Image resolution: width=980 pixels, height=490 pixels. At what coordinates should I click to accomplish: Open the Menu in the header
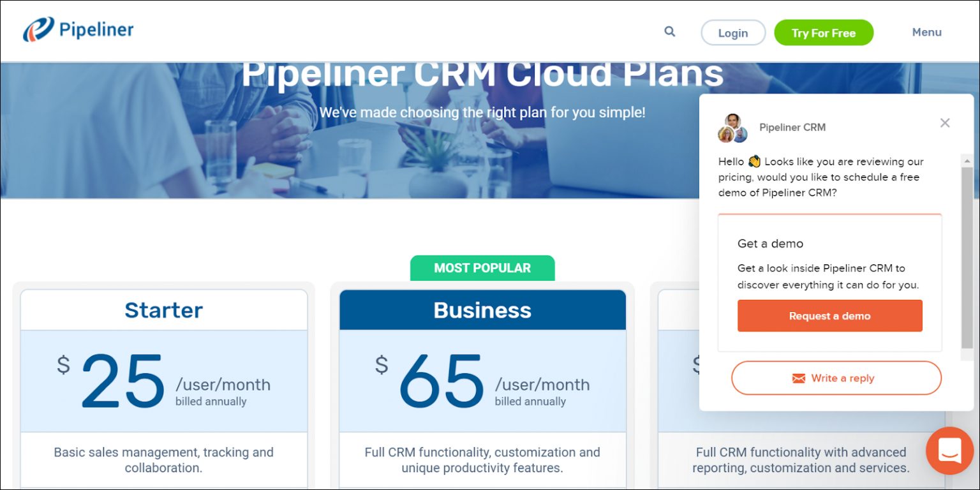(x=926, y=33)
